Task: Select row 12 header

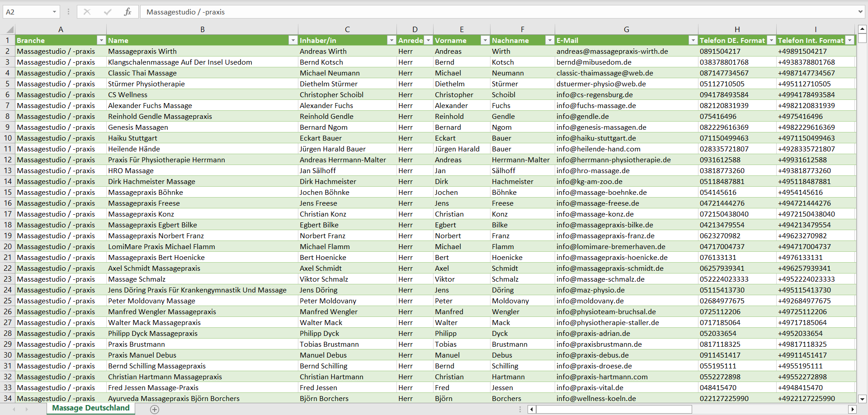Action: coord(8,160)
